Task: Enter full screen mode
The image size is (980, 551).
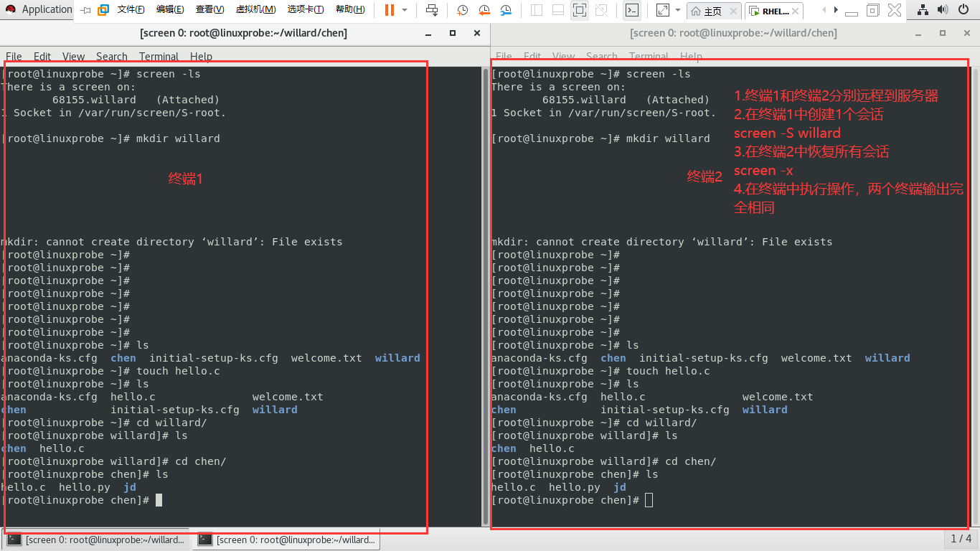Action: (580, 10)
